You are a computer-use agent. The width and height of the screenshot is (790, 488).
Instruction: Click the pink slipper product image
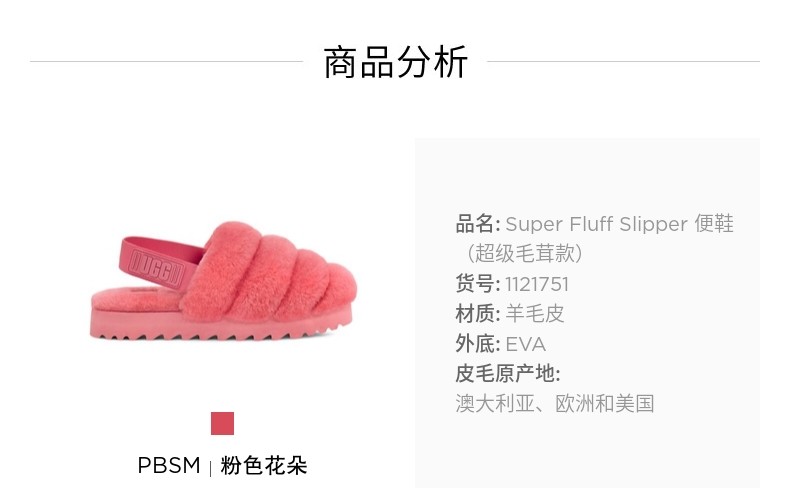(224, 281)
